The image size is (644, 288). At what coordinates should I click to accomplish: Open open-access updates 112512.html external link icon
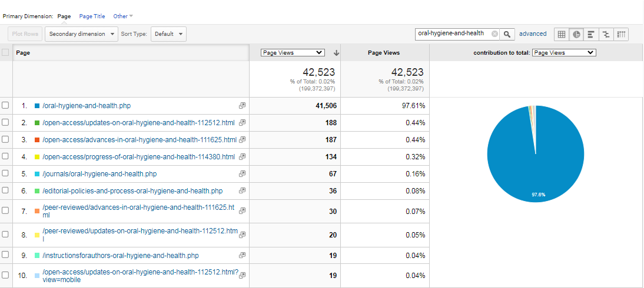click(243, 123)
